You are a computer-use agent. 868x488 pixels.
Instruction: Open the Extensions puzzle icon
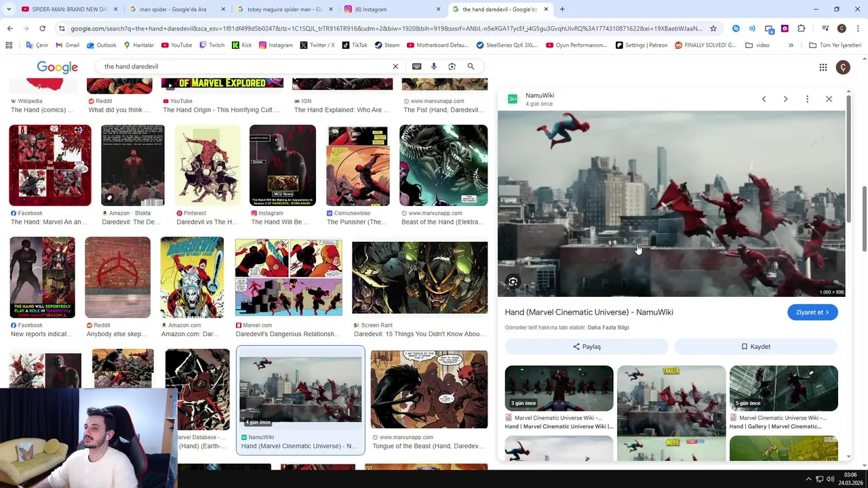[x=802, y=28]
